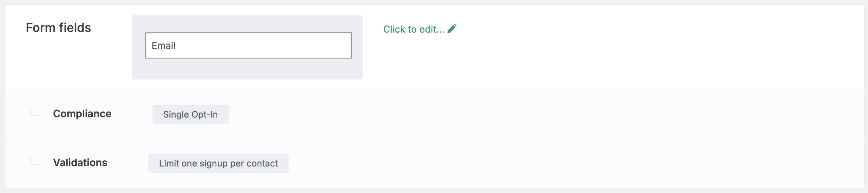Click the gray form preview panel
The width and height of the screenshot is (868, 193).
coord(247,47)
